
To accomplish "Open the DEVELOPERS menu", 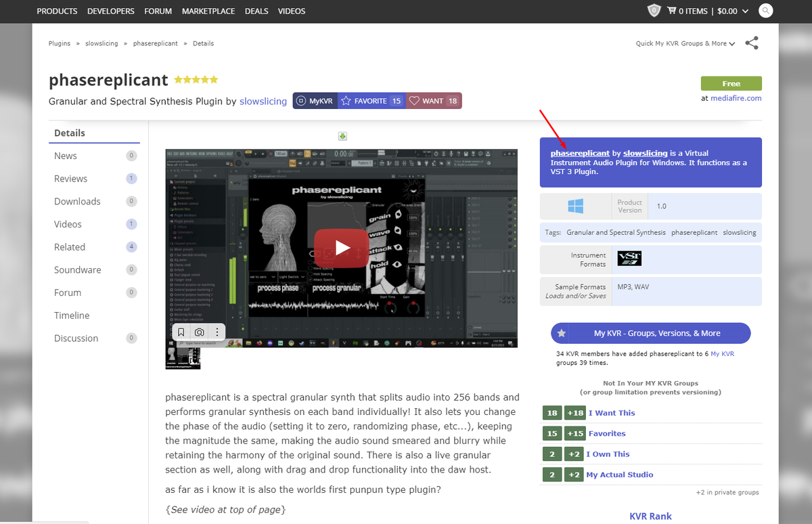I will click(x=110, y=11).
